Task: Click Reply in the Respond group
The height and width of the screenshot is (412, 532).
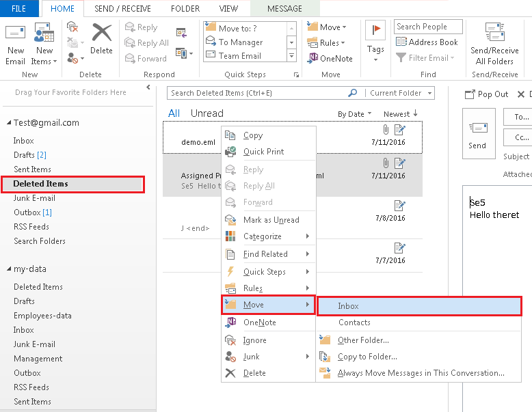Action: [141, 27]
